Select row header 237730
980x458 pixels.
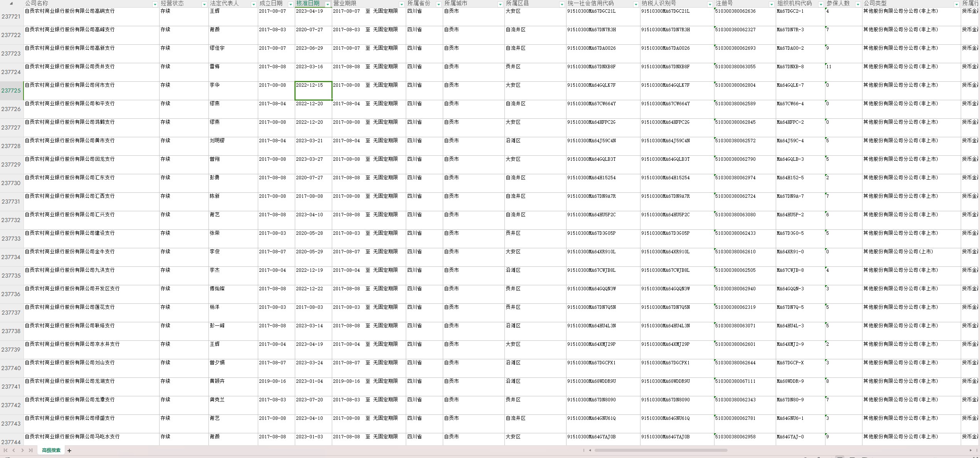(12, 183)
